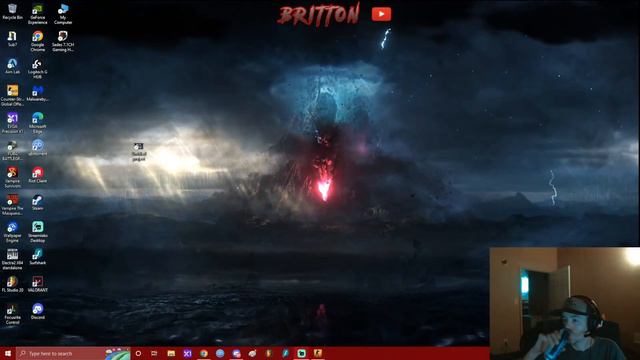
Task: Open EVGA Precision X1 desktop icon
Action: (12, 123)
